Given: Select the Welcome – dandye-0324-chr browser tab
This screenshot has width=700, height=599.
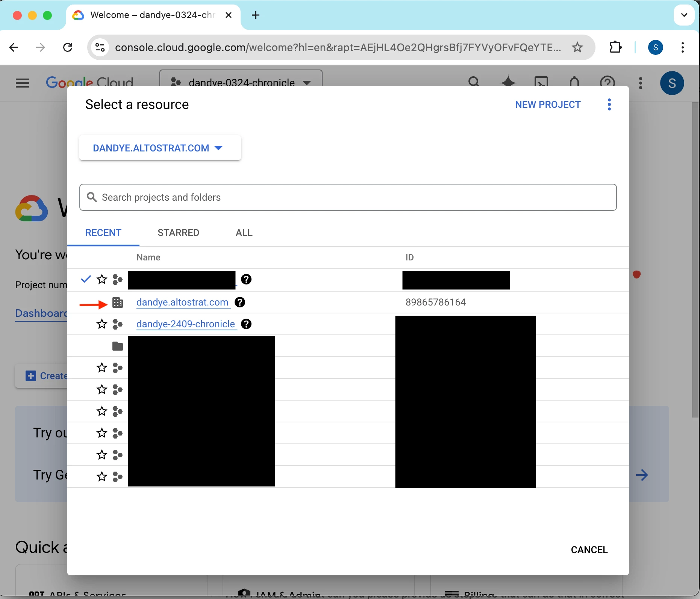Looking at the screenshot, I should pyautogui.click(x=153, y=15).
